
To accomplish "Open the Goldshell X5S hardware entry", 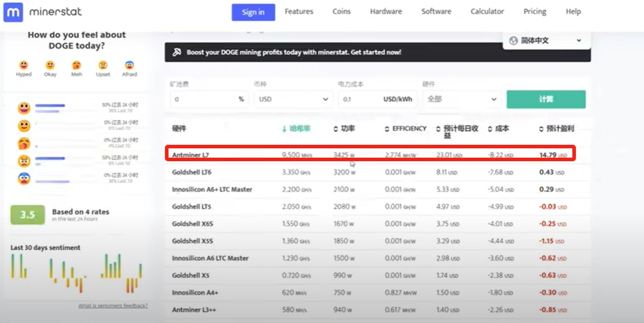I will [193, 241].
